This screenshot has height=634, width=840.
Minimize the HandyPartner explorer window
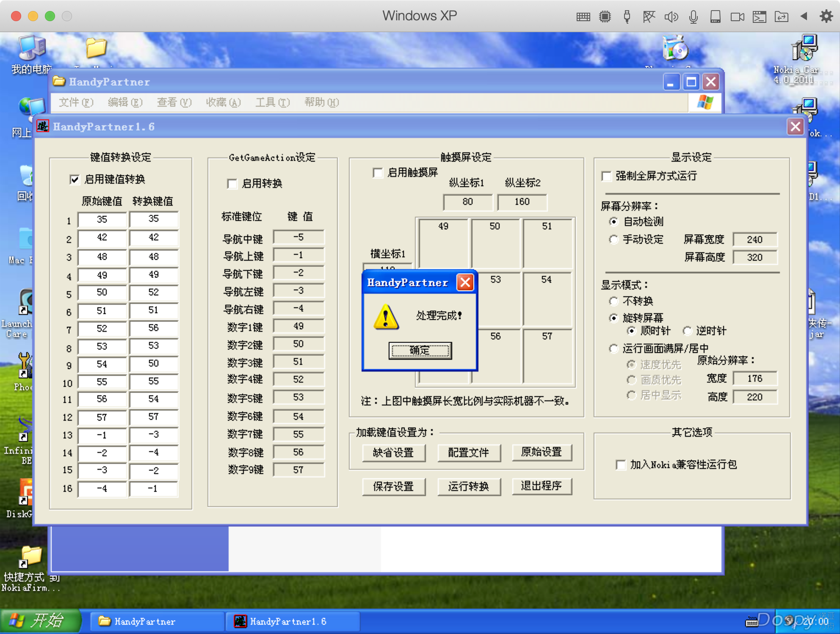click(671, 82)
